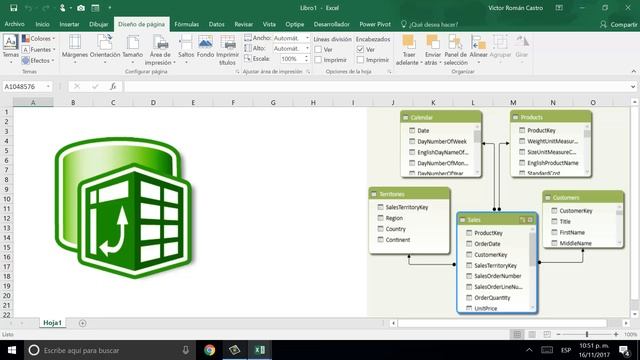Screen dimensions: 640x360
Task: Switch to Page Break Preview in status bar
Action: [x=547, y=334]
